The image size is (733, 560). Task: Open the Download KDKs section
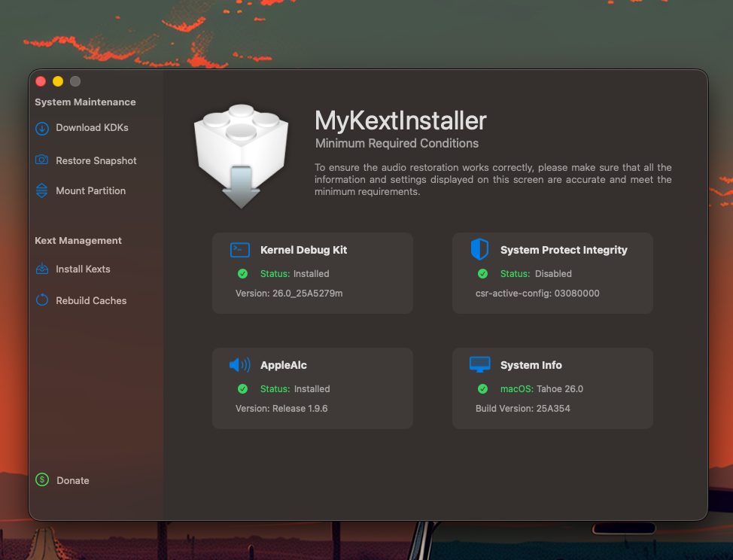(92, 128)
